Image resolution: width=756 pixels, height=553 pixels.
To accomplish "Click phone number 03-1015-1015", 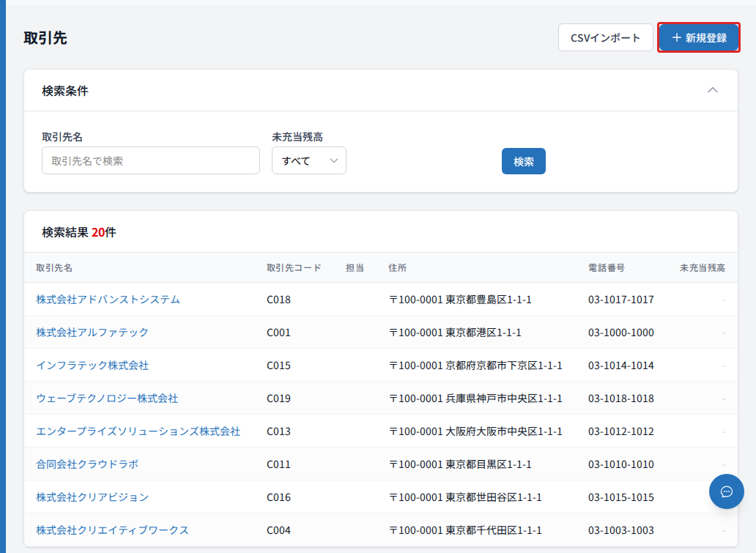I will (x=621, y=497).
